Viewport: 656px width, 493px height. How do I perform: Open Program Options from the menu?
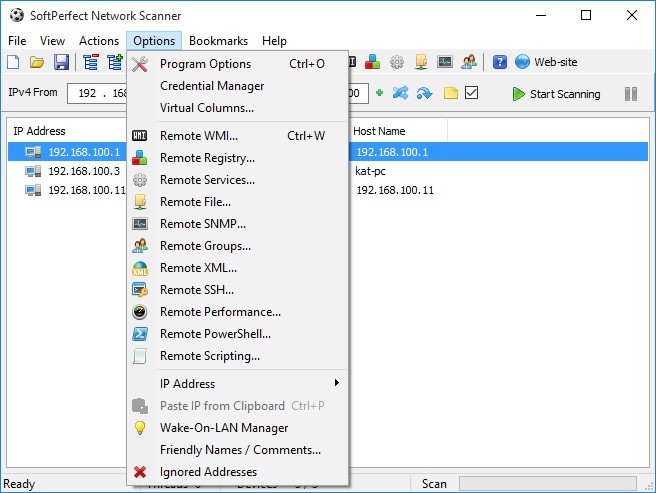237,64
